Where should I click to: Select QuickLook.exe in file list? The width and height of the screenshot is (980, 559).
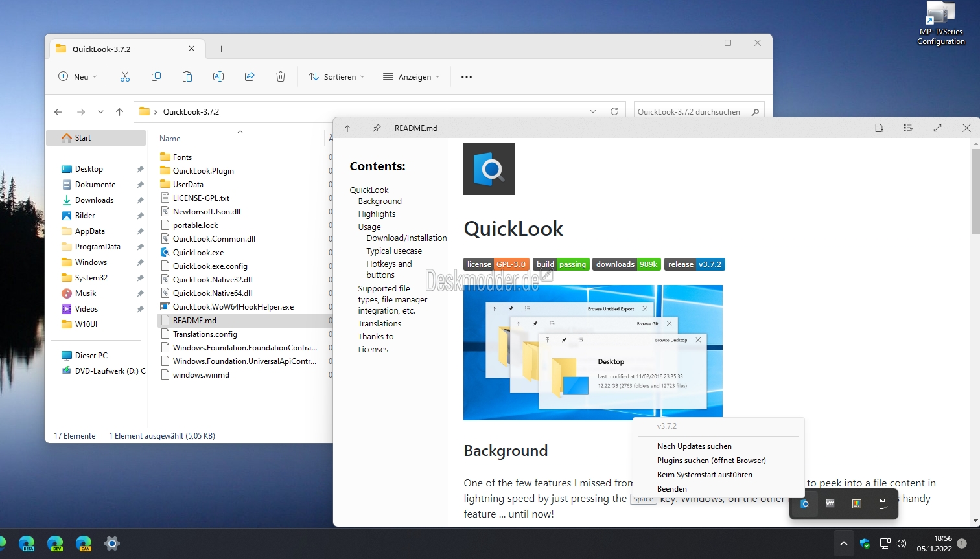click(x=198, y=253)
